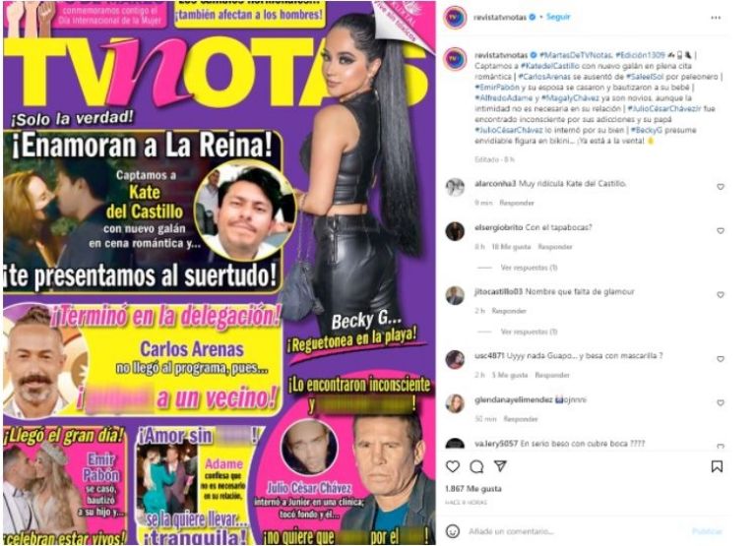Like elsergiobrito's comment heart

pos(721,231)
